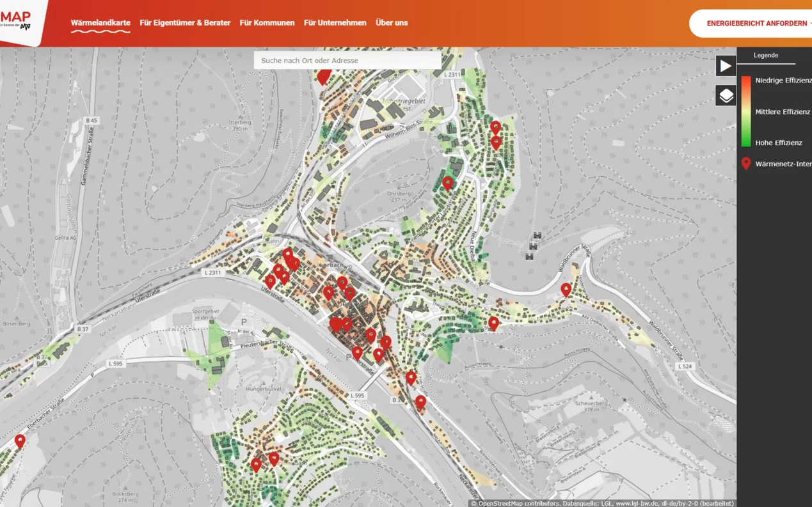The image size is (812, 507).
Task: Open the dropdown on the Energiebericht button
Action: pyautogui.click(x=809, y=23)
